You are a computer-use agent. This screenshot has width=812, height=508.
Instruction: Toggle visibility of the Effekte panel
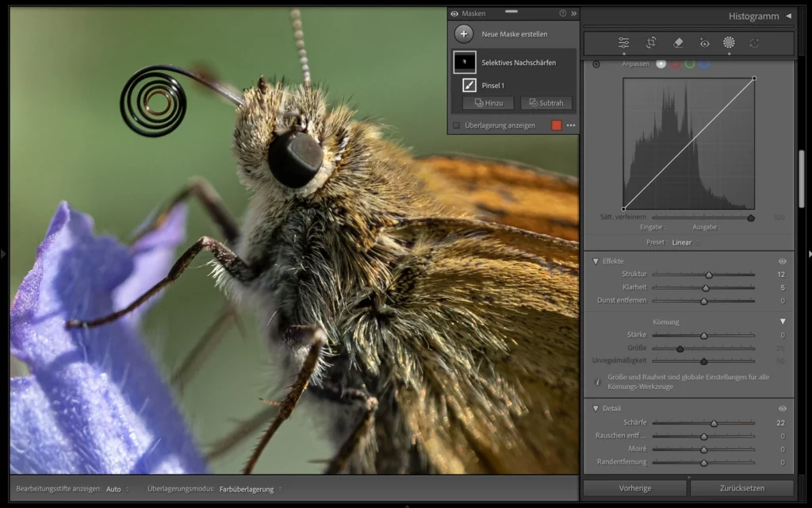[783, 261]
